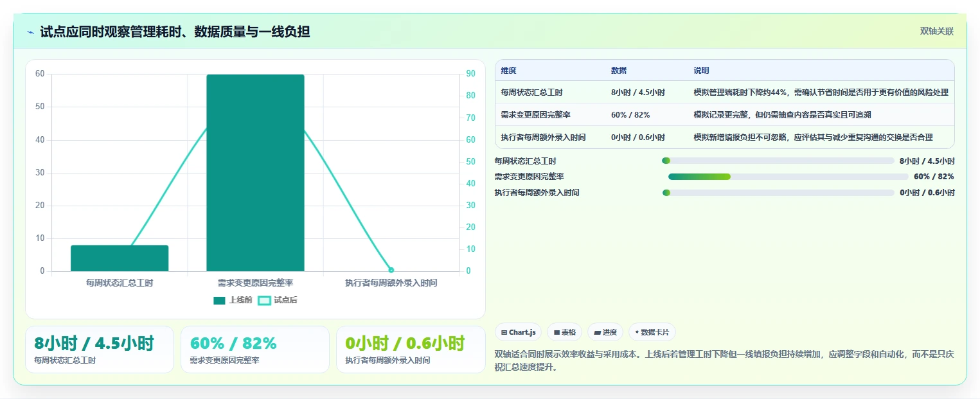Image resolution: width=980 pixels, height=399 pixels.
Task: Click the 需求变更原因完整率 progress bar
Action: [x=788, y=177]
